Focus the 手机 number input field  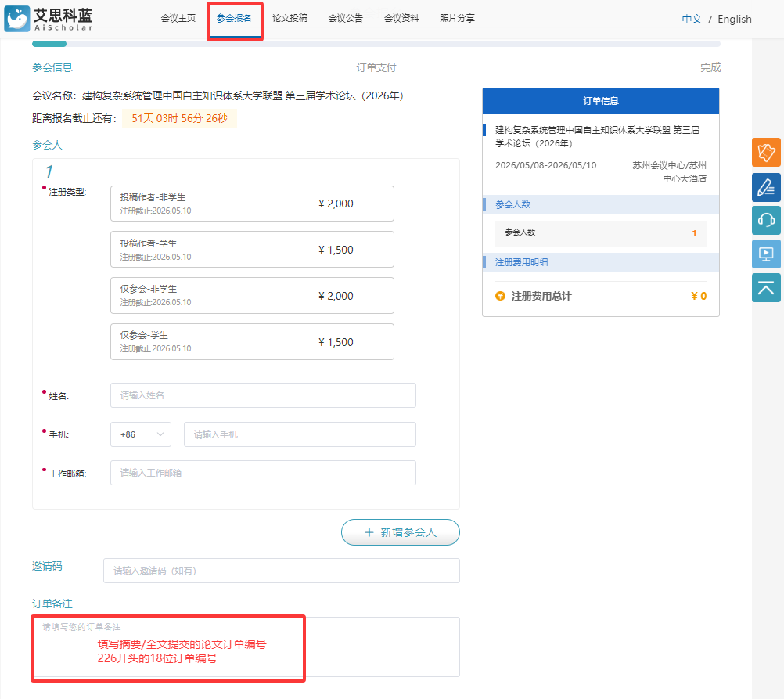click(300, 434)
